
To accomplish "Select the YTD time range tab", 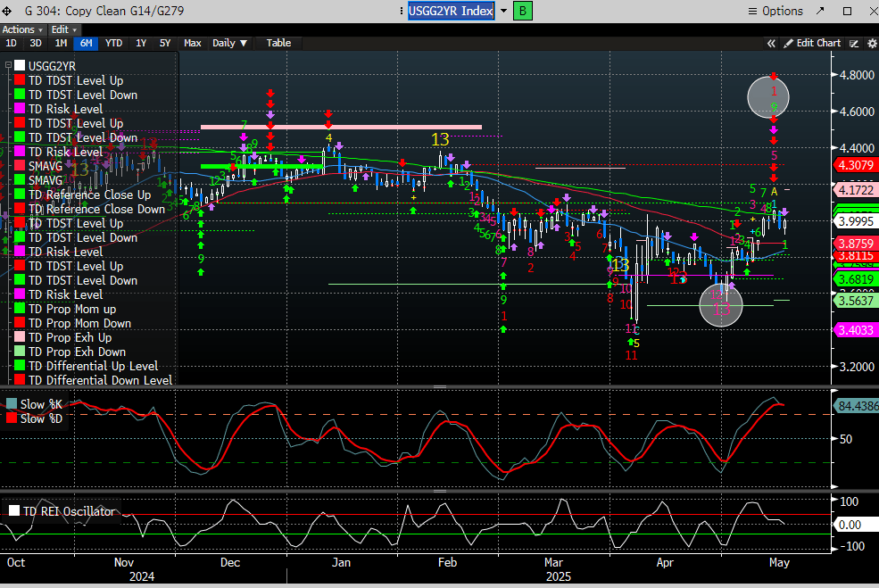I will 113,43.
